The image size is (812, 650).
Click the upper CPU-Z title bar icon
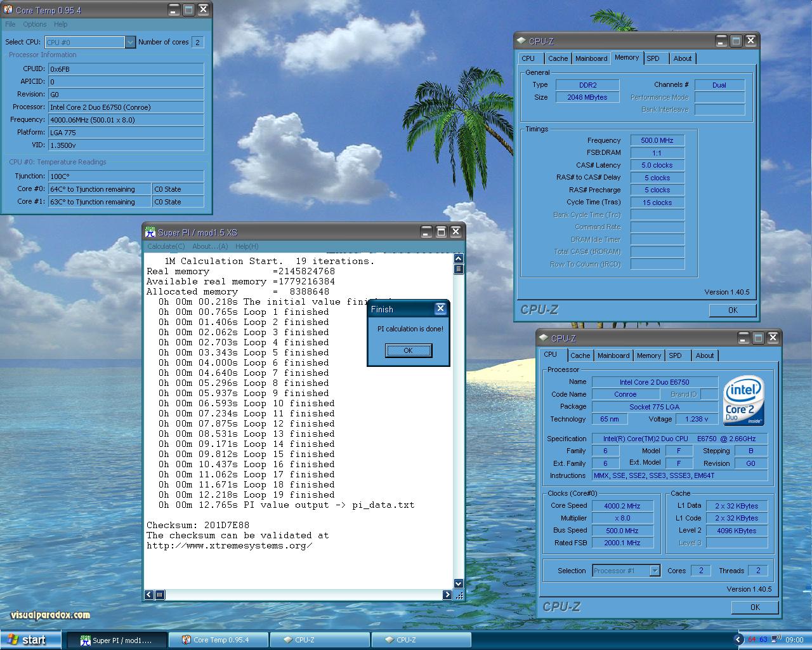[521, 41]
